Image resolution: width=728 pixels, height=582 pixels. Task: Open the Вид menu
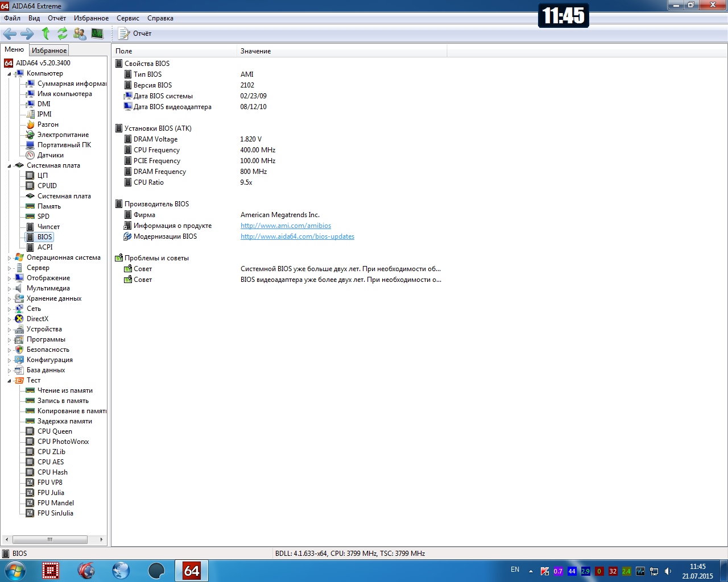[x=34, y=18]
